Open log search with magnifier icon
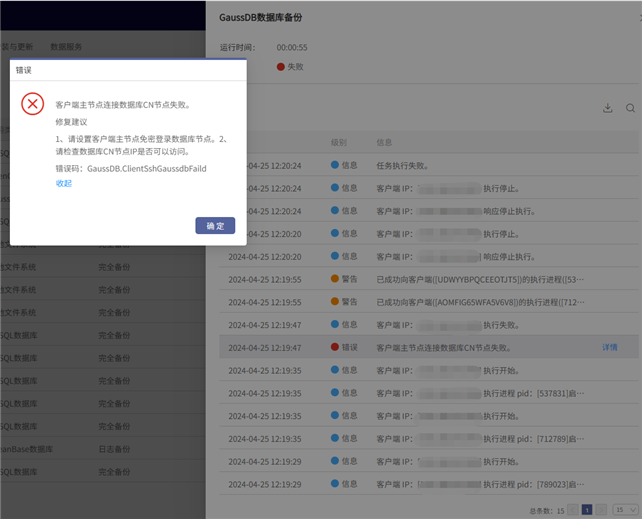Image resolution: width=643 pixels, height=521 pixels. click(630, 108)
